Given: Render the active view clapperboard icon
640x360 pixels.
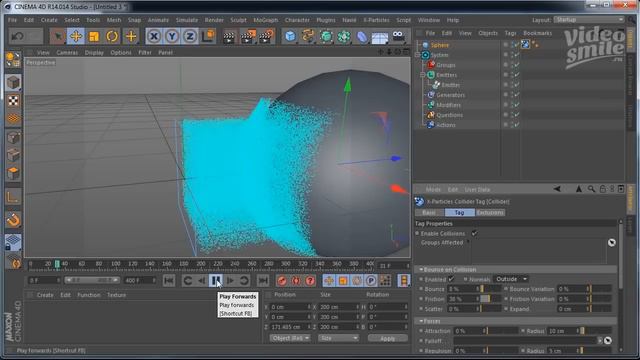Looking at the screenshot, I should tap(229, 37).
